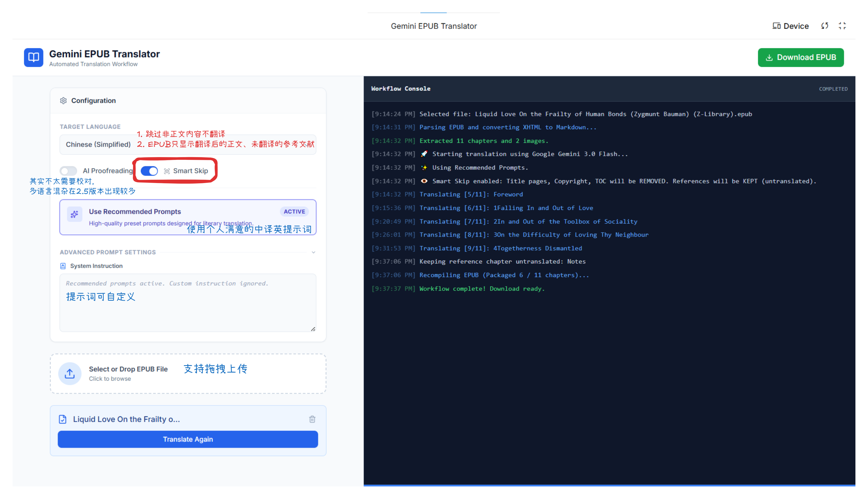Screen dimensions: 868x499
Task: Click the upload arrow icon
Action: (70, 373)
